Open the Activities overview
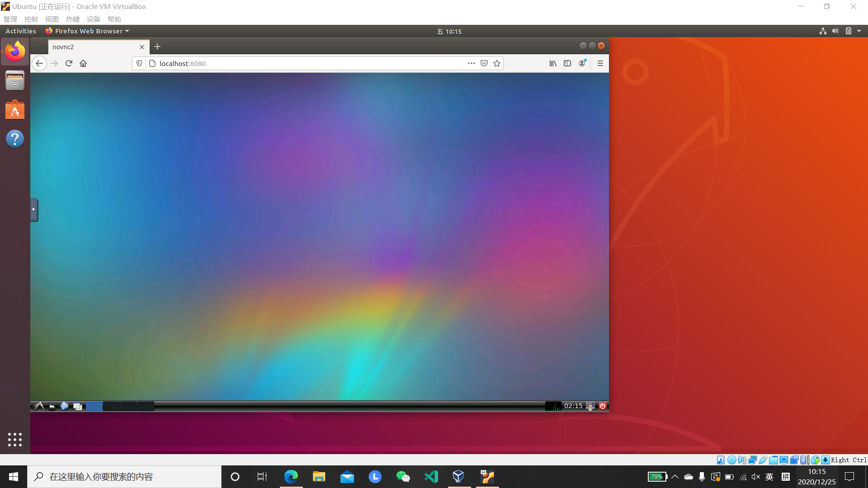Image resolution: width=868 pixels, height=488 pixels. 21,31
